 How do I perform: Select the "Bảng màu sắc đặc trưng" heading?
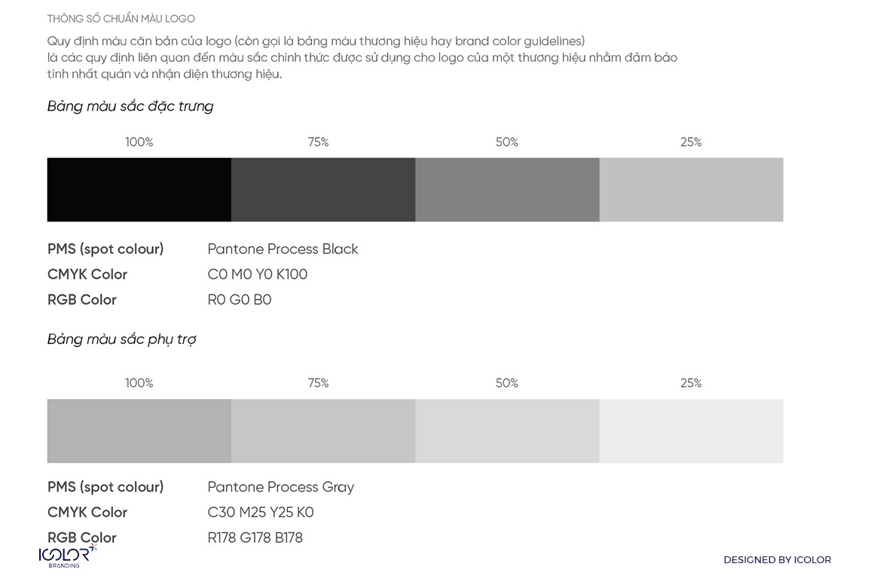130,106
